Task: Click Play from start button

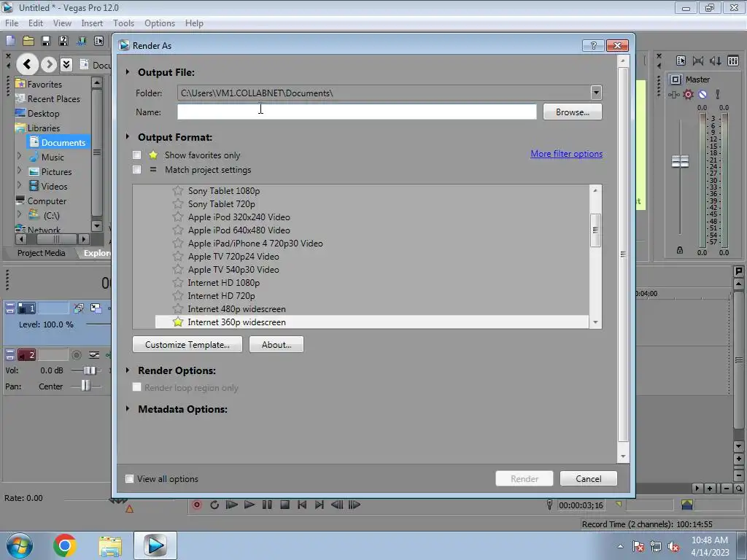Action: point(232,505)
